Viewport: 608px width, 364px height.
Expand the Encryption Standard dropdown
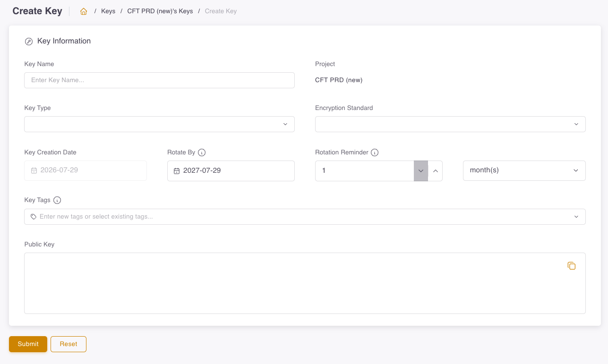pyautogui.click(x=450, y=124)
